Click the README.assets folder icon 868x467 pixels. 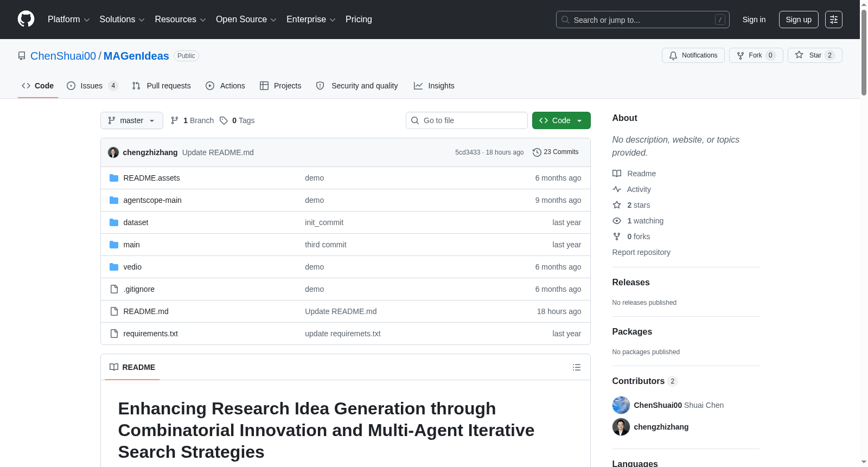point(114,178)
